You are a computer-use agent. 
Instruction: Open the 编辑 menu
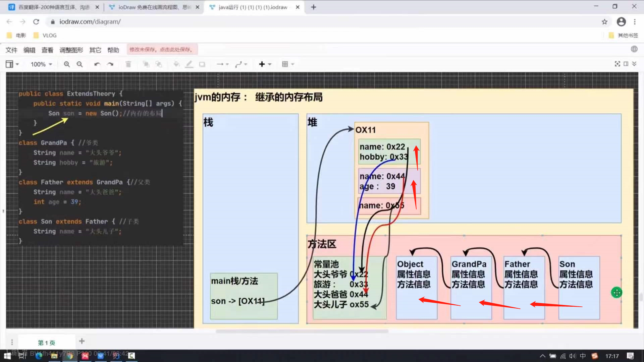pyautogui.click(x=30, y=50)
